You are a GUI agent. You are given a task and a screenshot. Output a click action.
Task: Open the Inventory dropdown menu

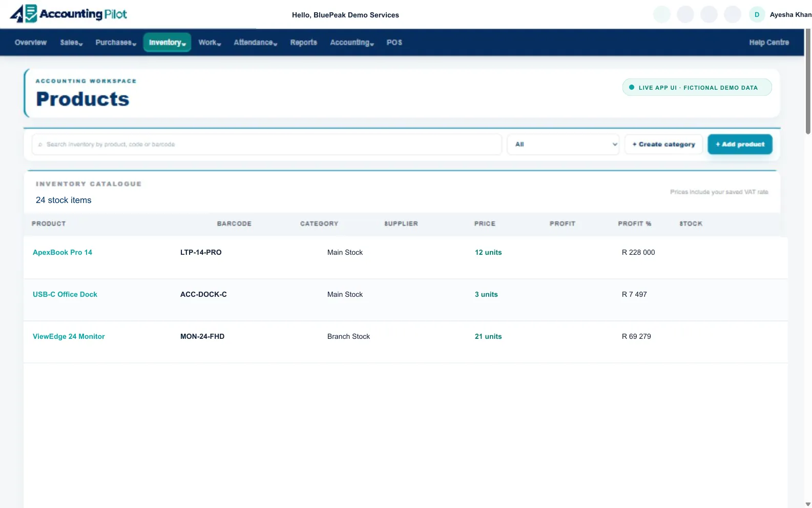(x=167, y=43)
